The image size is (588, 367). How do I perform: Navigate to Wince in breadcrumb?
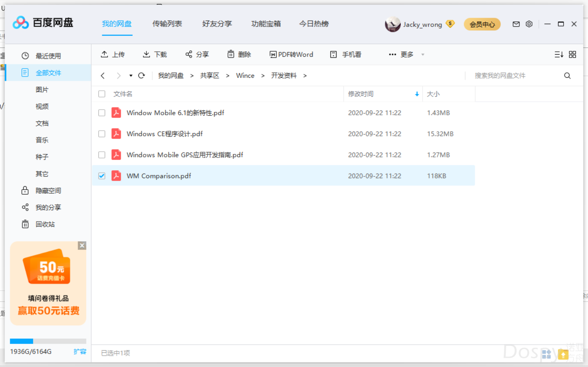click(245, 76)
